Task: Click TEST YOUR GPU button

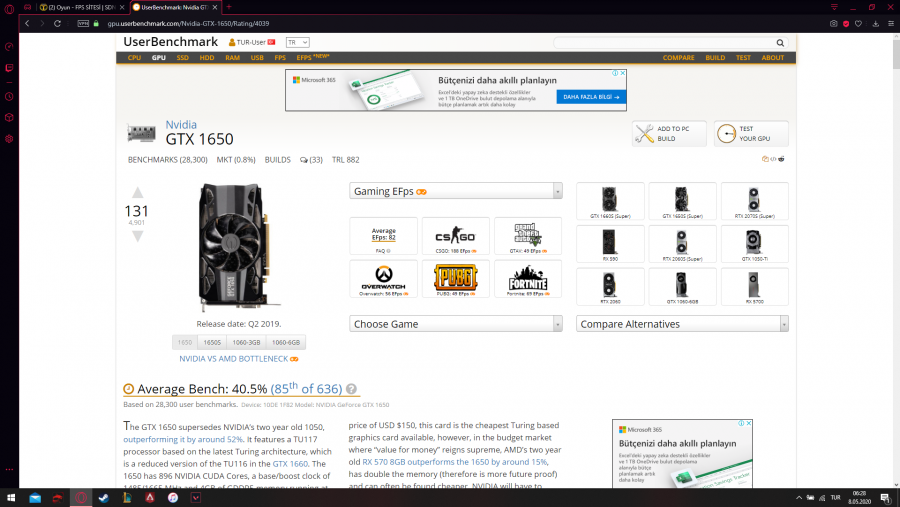Action: 751,134
